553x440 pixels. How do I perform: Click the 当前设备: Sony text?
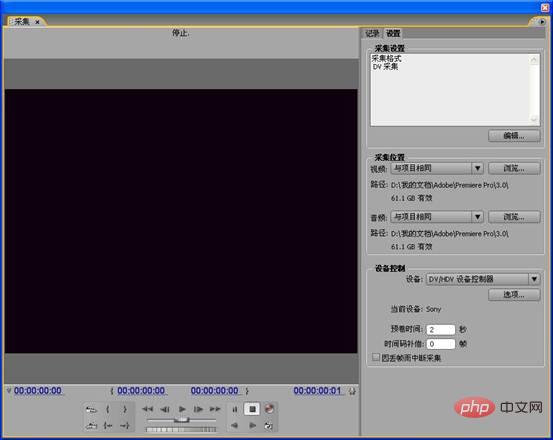point(415,309)
